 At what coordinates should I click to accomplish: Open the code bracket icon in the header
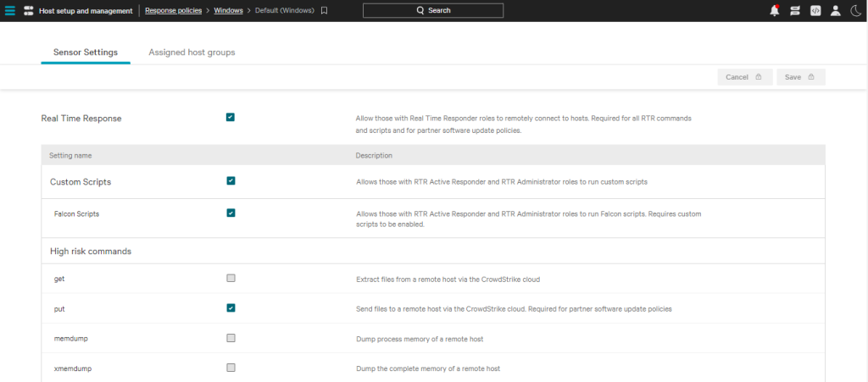click(815, 10)
